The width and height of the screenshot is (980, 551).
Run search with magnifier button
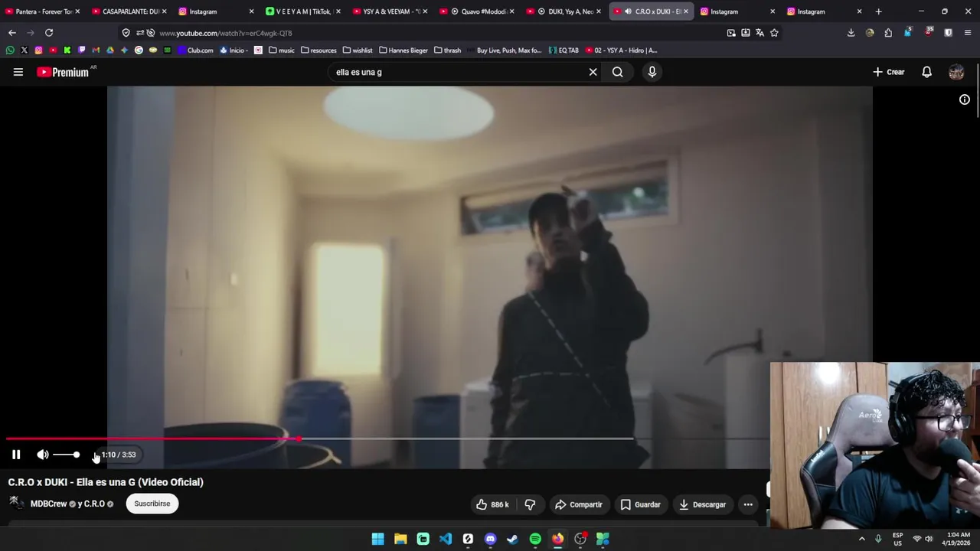pyautogui.click(x=617, y=72)
